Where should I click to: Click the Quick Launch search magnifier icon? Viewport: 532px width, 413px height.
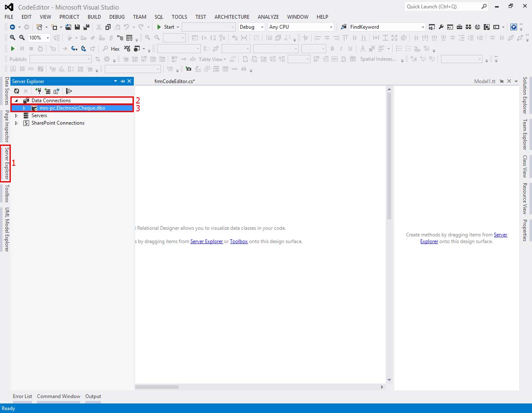484,6
